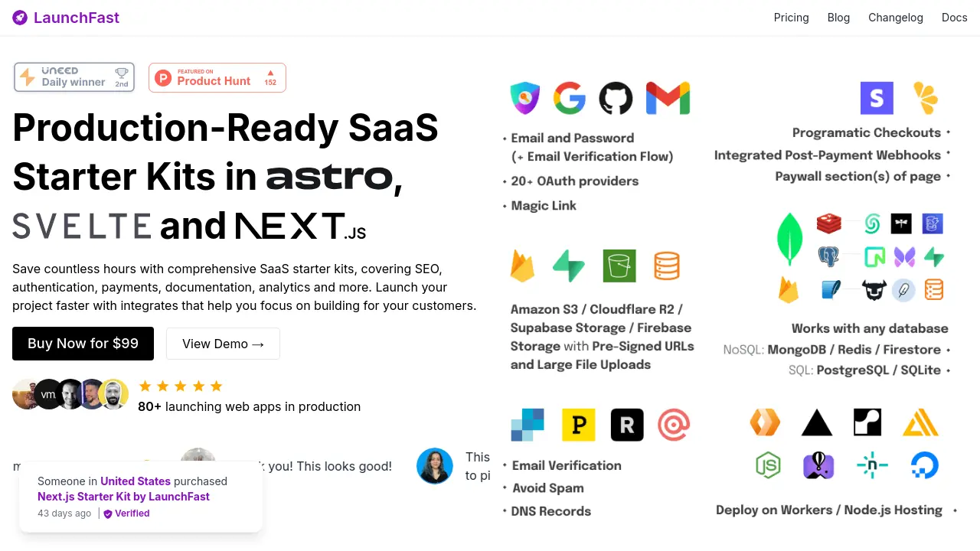Click the 'Avoid Spam' bullet text
Viewport: 980px width, 551px height.
click(548, 488)
